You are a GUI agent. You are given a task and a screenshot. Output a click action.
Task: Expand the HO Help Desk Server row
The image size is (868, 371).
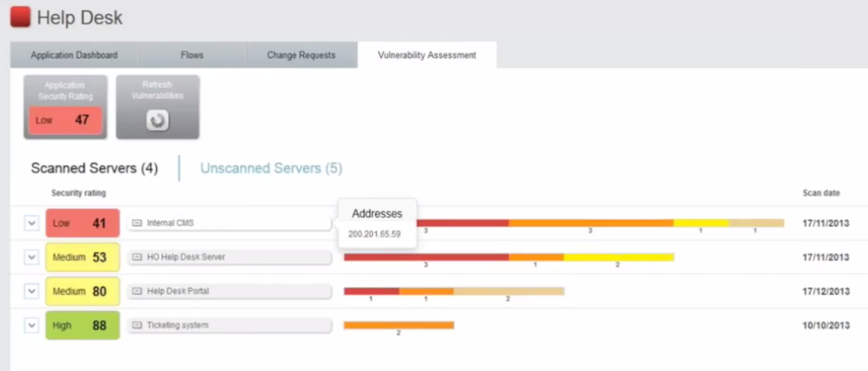[31, 257]
